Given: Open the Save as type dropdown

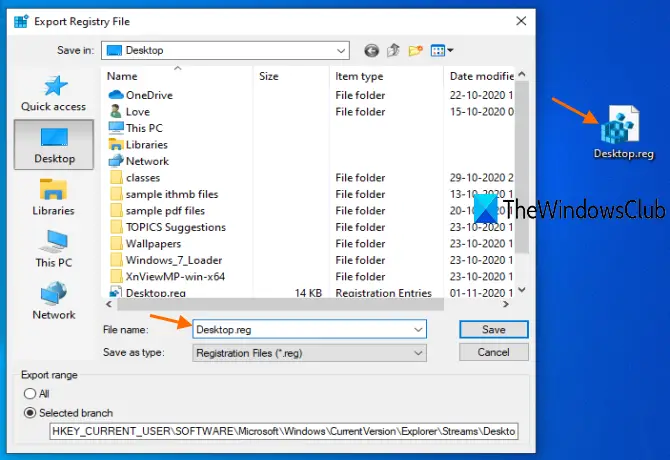Looking at the screenshot, I should (309, 353).
